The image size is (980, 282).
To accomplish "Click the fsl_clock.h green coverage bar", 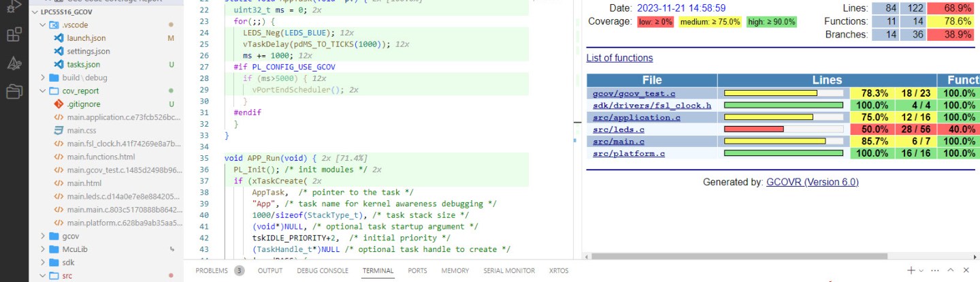I will (784, 105).
